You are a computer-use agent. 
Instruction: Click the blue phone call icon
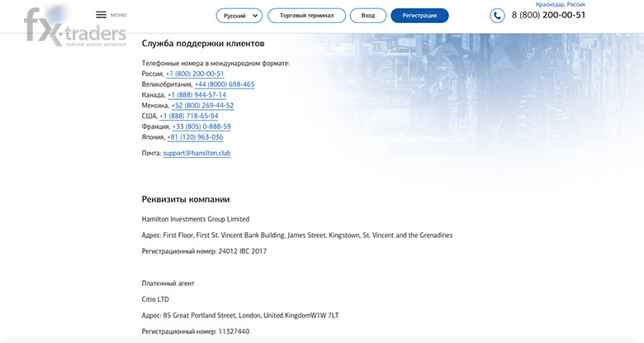497,16
